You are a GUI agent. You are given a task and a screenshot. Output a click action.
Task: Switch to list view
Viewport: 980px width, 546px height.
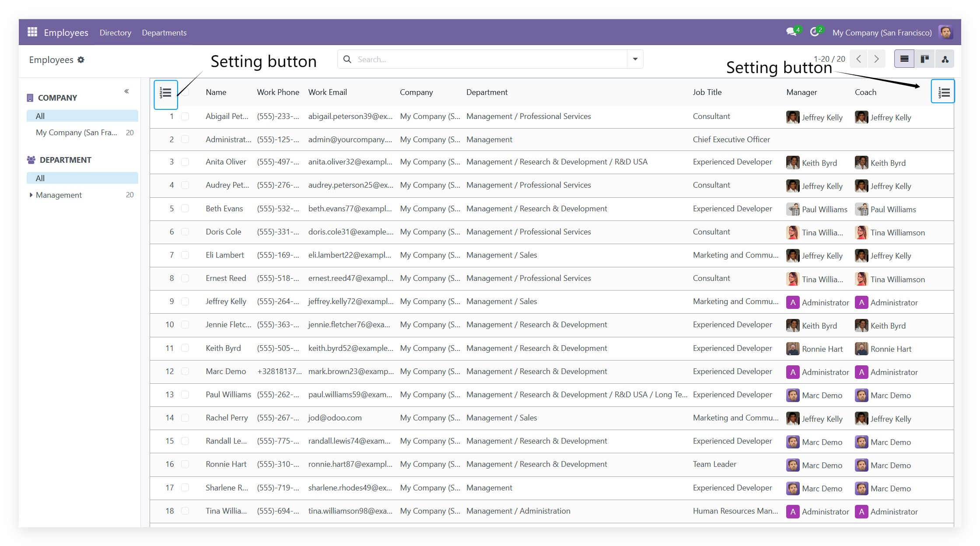(904, 59)
